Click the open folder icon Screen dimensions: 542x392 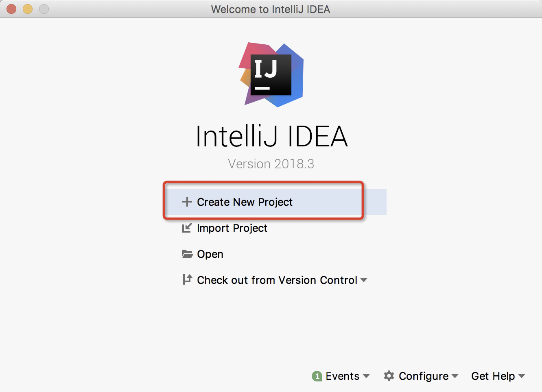point(187,254)
